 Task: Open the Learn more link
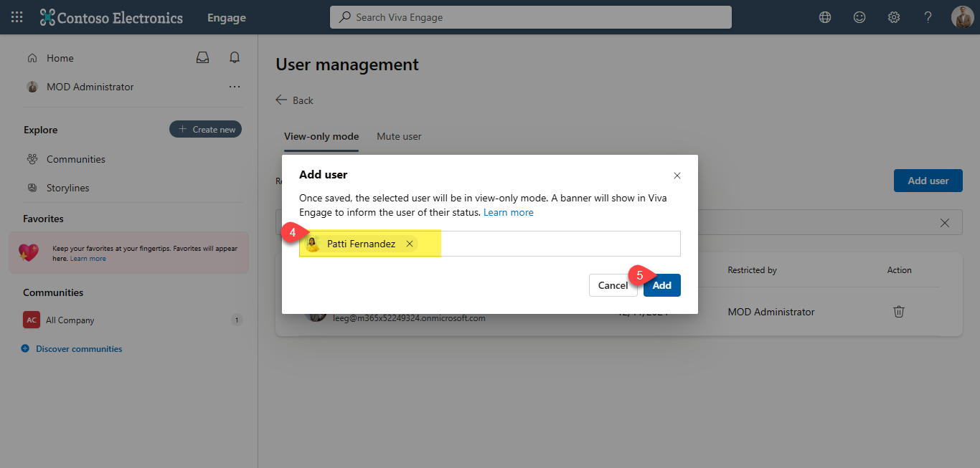(508, 211)
